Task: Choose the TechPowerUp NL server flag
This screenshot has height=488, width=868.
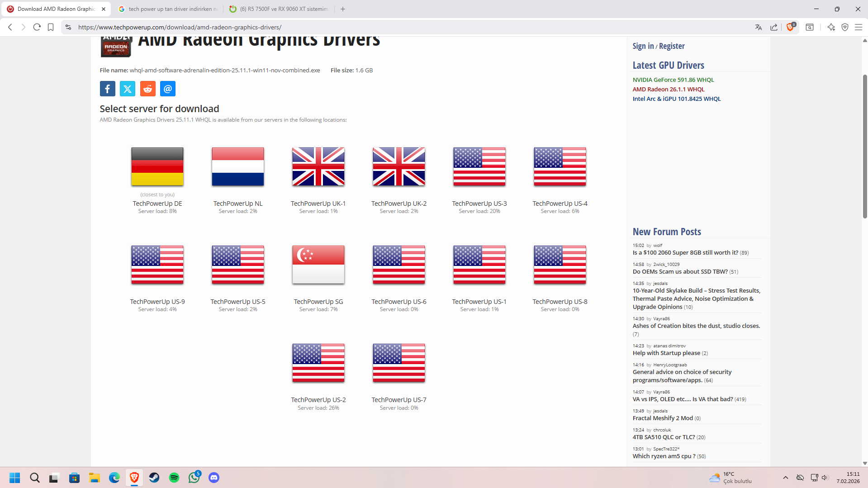Action: coord(238,166)
